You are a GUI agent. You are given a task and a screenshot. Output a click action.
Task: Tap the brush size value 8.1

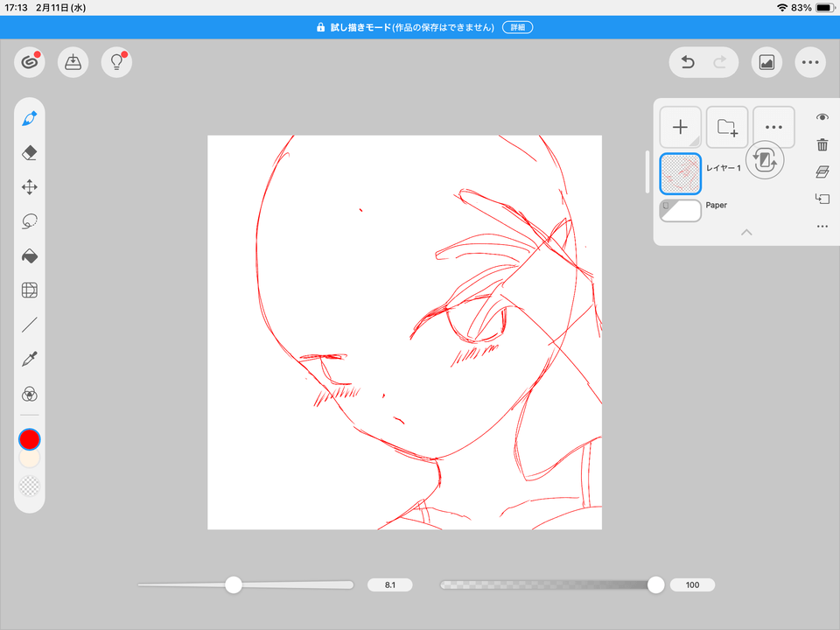pyautogui.click(x=390, y=585)
